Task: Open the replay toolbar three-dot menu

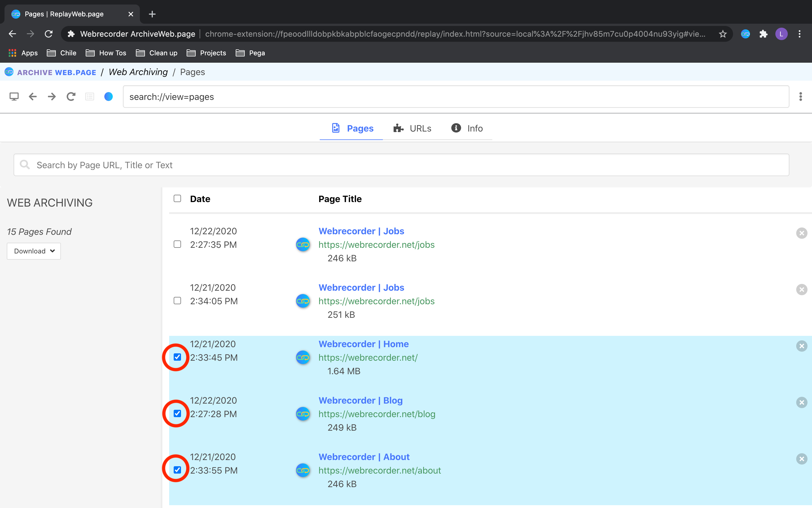Action: pos(801,97)
